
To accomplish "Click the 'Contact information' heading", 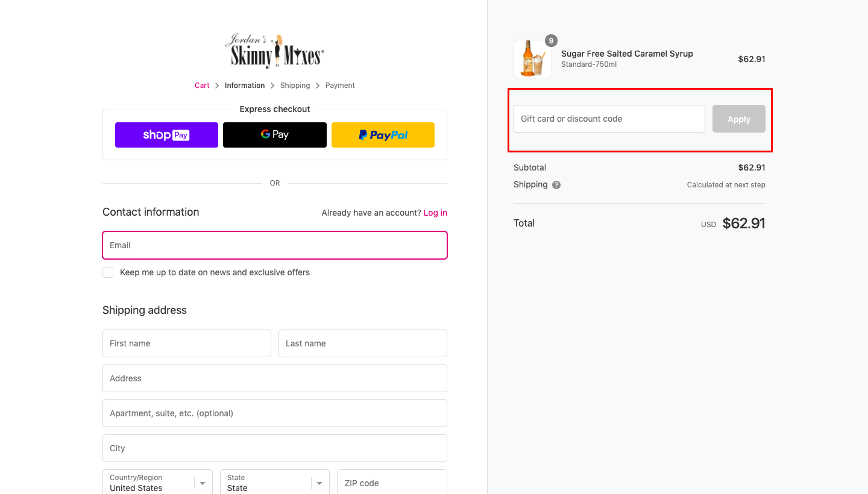I will 151,212.
